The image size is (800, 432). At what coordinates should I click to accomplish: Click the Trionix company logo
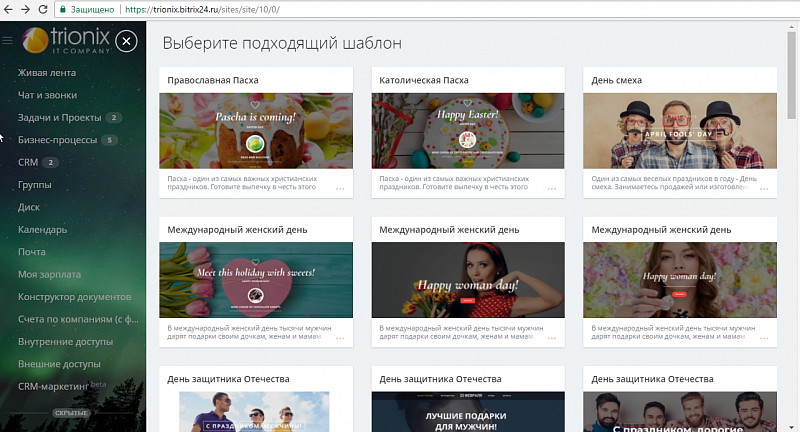(x=66, y=40)
